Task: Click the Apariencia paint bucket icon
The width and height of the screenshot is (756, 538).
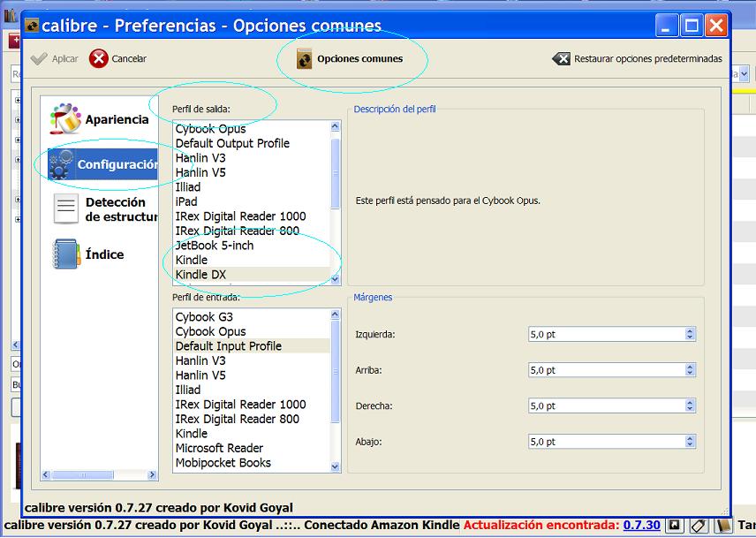Action: 64,118
